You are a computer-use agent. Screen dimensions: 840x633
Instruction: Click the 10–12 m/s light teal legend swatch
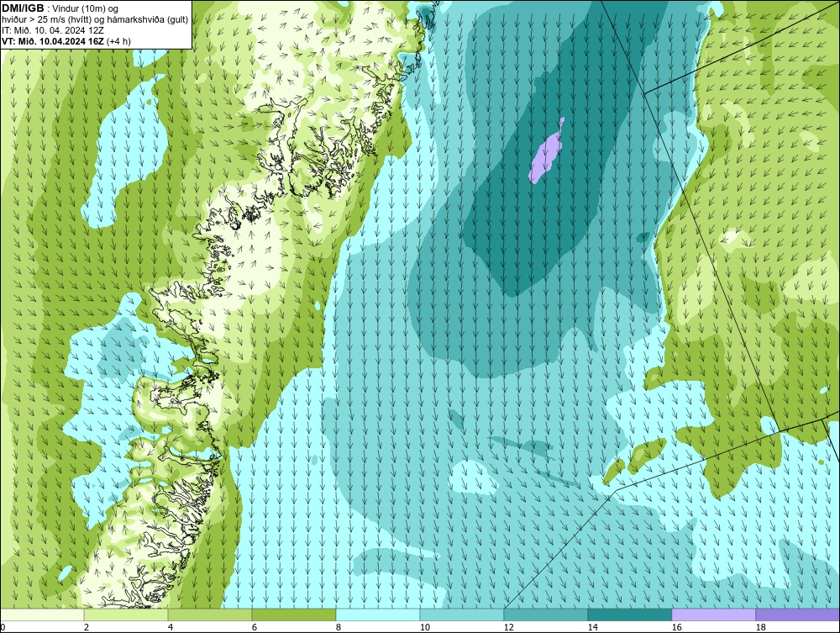(462, 615)
